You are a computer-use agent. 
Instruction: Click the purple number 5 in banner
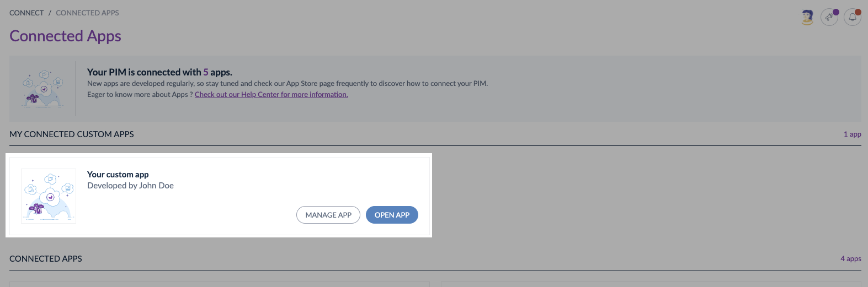(x=206, y=72)
